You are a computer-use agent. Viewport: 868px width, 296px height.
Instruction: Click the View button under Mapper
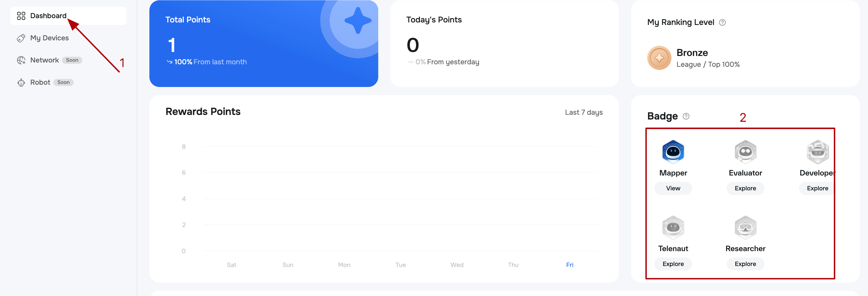click(x=673, y=188)
